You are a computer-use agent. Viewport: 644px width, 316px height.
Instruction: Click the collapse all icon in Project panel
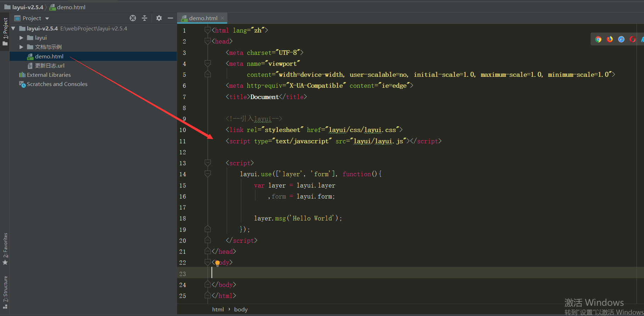145,18
